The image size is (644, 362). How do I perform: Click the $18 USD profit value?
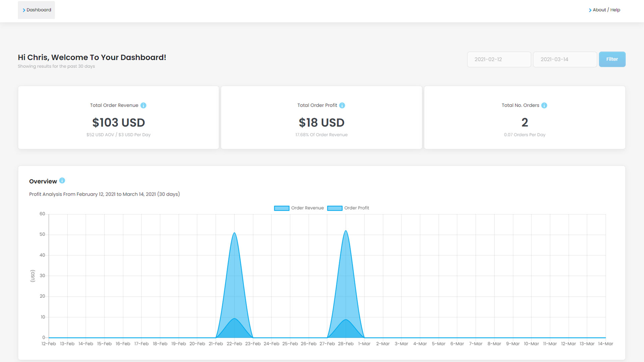pos(321,123)
